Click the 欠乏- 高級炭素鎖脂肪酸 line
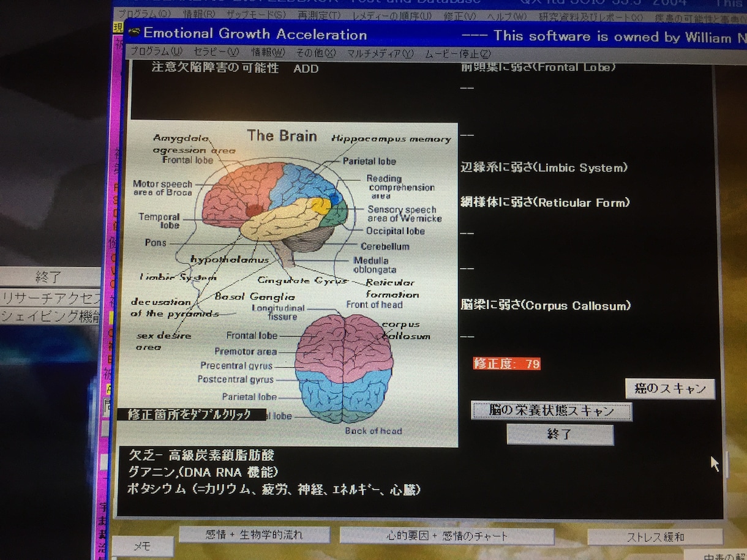 pyautogui.click(x=201, y=455)
